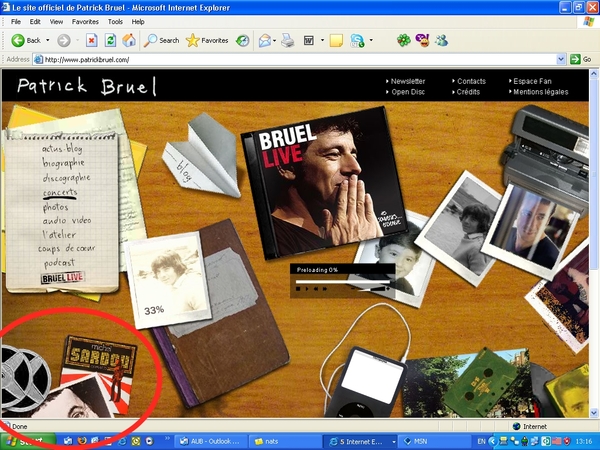The image size is (600, 450).
Task: Click the Skype toolbar icon
Action: tap(357, 40)
